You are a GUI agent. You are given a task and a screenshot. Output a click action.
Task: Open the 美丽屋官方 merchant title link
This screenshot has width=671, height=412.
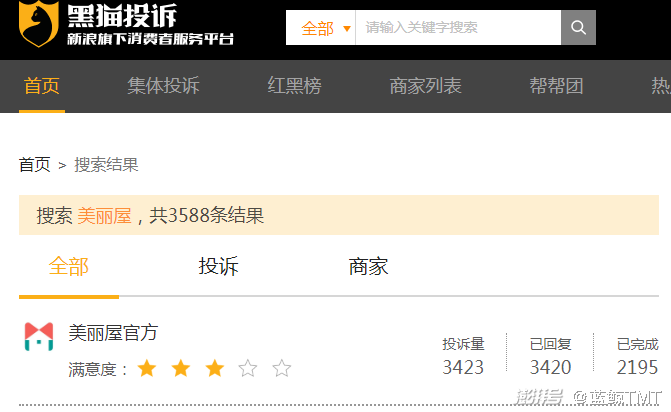[113, 332]
